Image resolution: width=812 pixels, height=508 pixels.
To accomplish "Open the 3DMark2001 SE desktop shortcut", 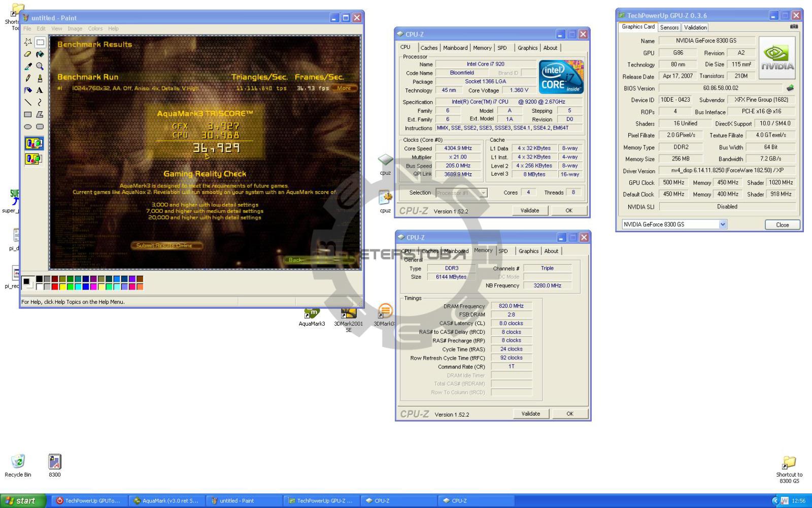I will tap(349, 321).
